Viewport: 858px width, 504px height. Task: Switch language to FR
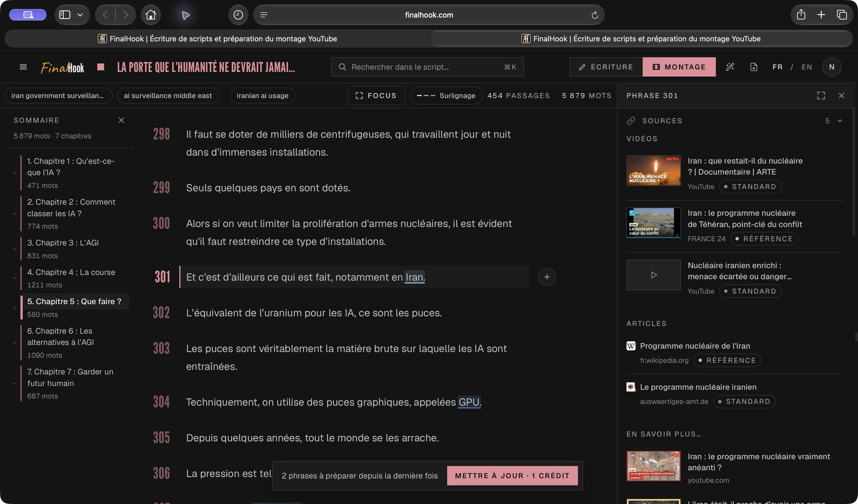tap(778, 67)
